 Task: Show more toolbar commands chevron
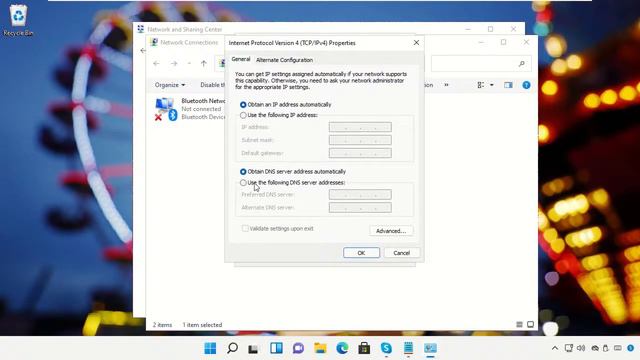[x=446, y=85]
